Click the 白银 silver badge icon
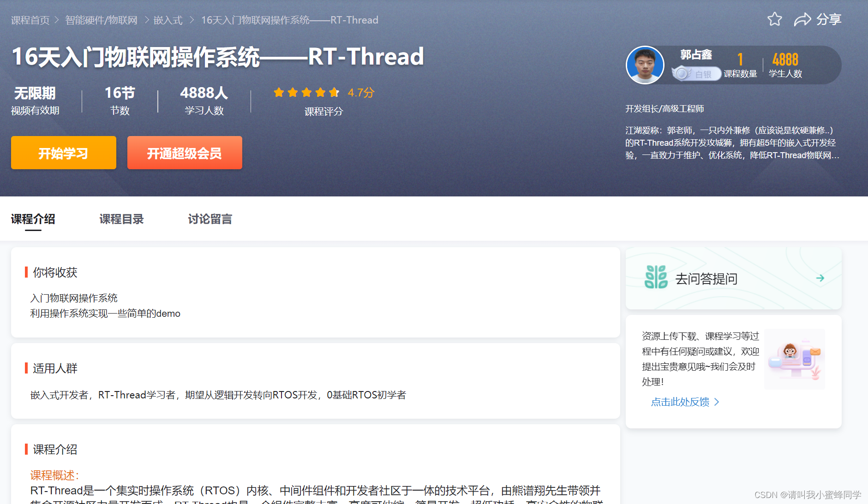 [x=696, y=73]
